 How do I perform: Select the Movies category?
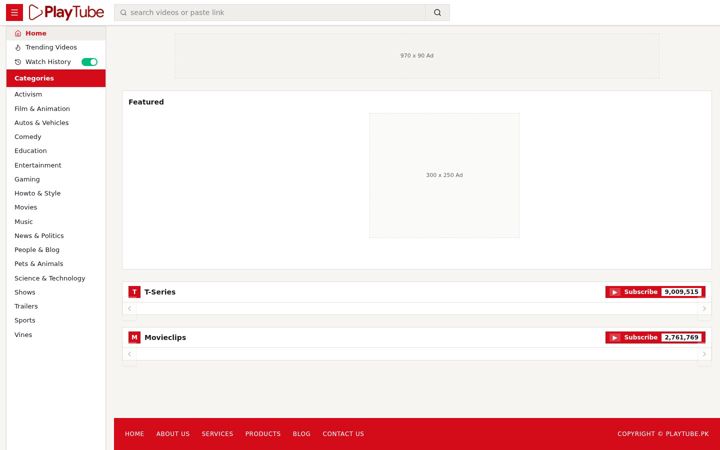pyautogui.click(x=26, y=207)
